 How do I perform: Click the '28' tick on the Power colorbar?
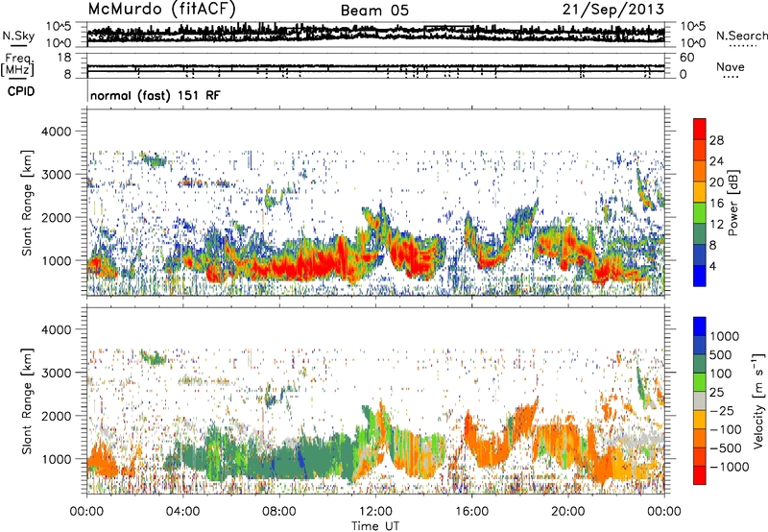tap(716, 140)
